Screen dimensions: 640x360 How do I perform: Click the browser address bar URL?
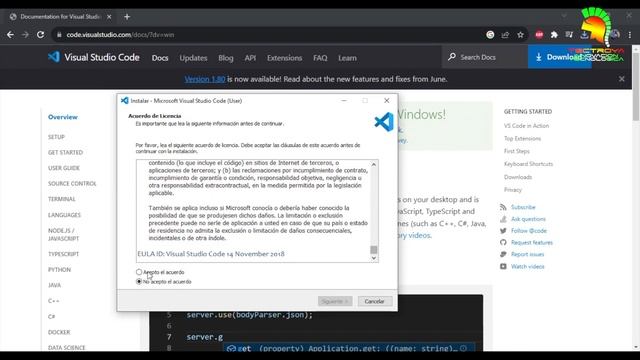tap(120, 35)
